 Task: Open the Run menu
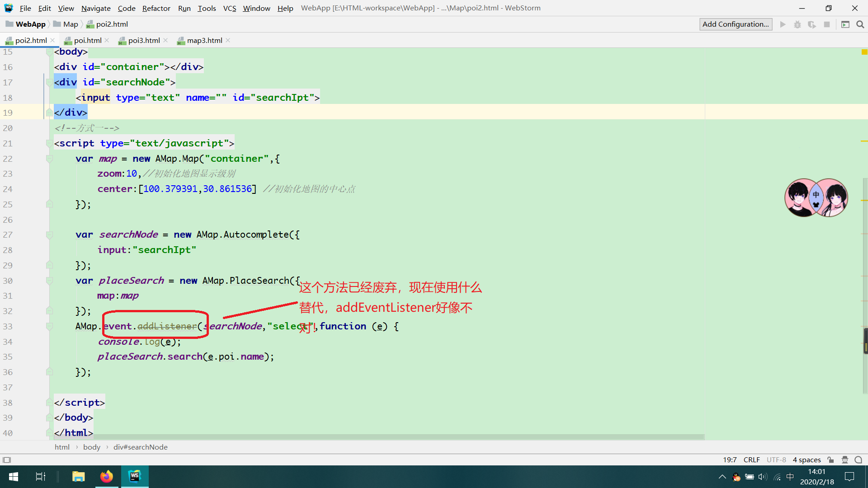(184, 8)
